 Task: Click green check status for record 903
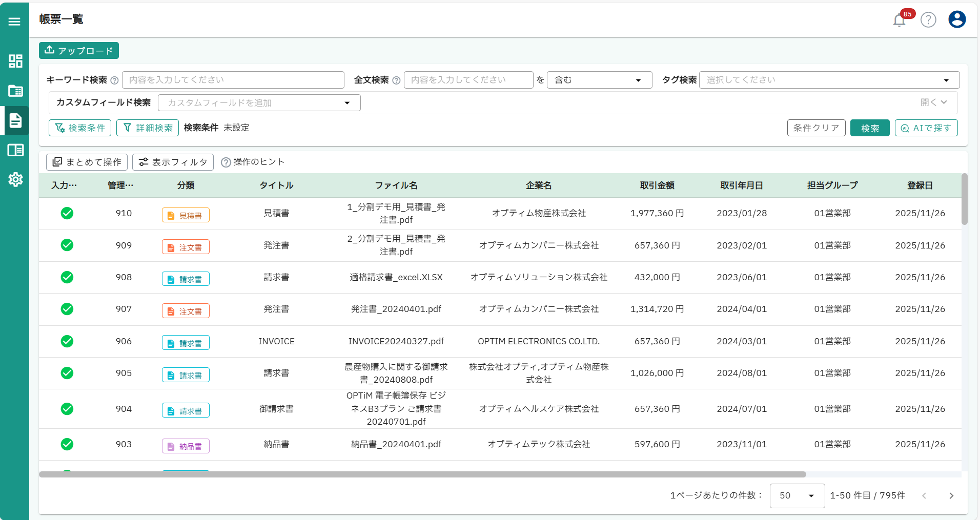coord(67,444)
